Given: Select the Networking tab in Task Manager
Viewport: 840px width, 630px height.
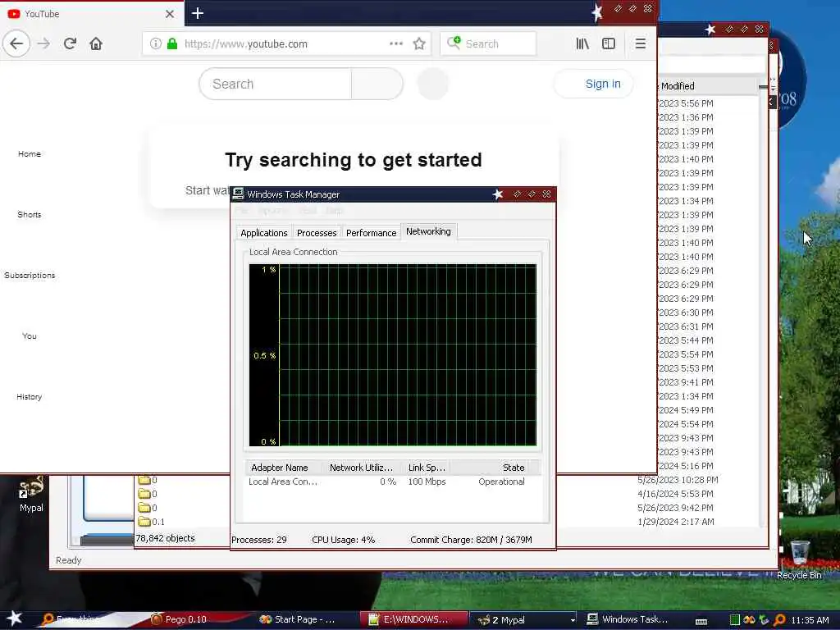Looking at the screenshot, I should pos(428,231).
